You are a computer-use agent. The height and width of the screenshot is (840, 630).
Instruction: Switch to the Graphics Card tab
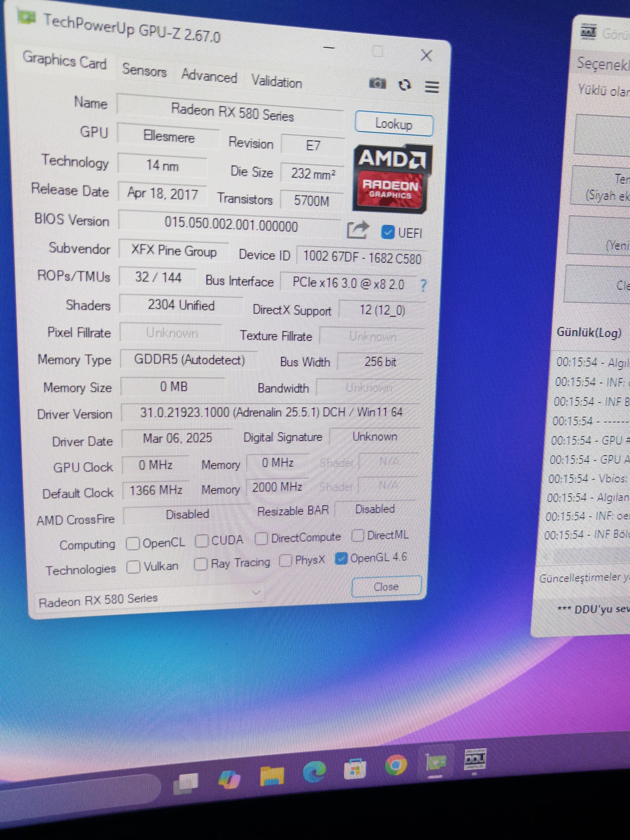coord(65,61)
